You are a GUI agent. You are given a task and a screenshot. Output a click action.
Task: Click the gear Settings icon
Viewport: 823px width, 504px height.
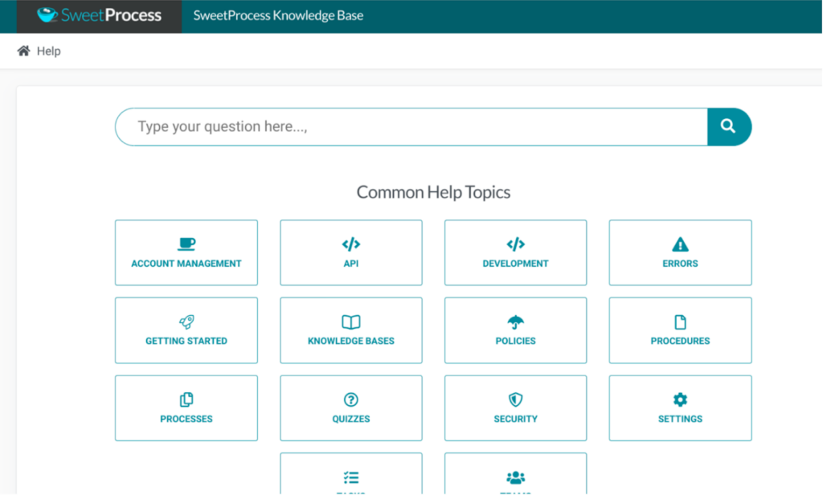point(680,400)
